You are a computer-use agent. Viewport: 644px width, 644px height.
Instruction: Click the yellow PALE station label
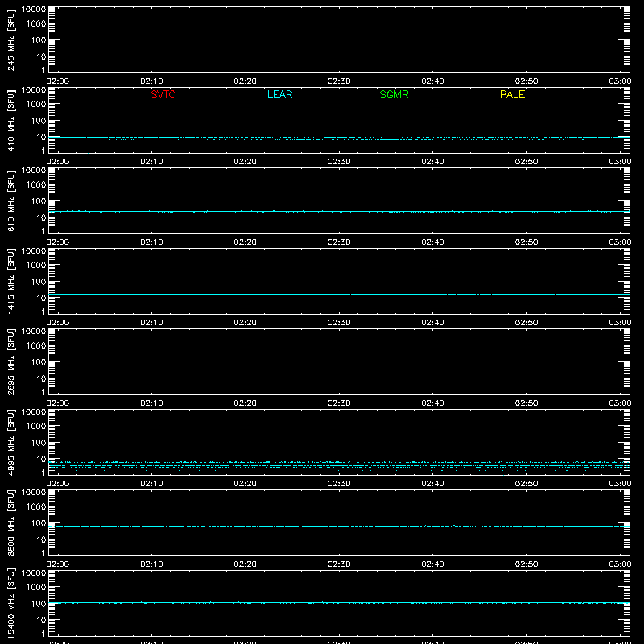click(512, 94)
